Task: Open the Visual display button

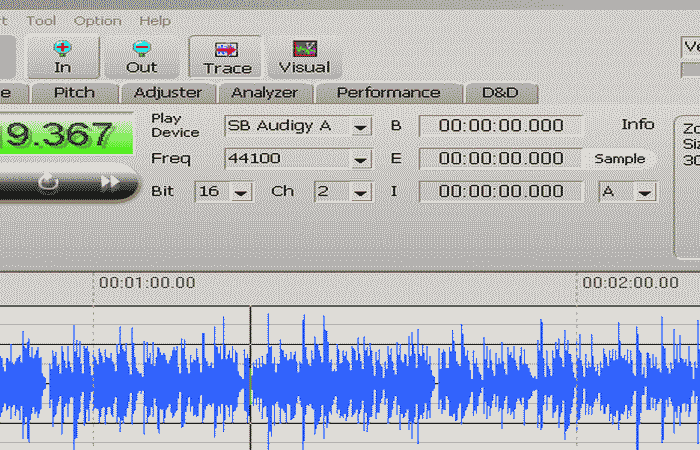Action: [x=304, y=57]
